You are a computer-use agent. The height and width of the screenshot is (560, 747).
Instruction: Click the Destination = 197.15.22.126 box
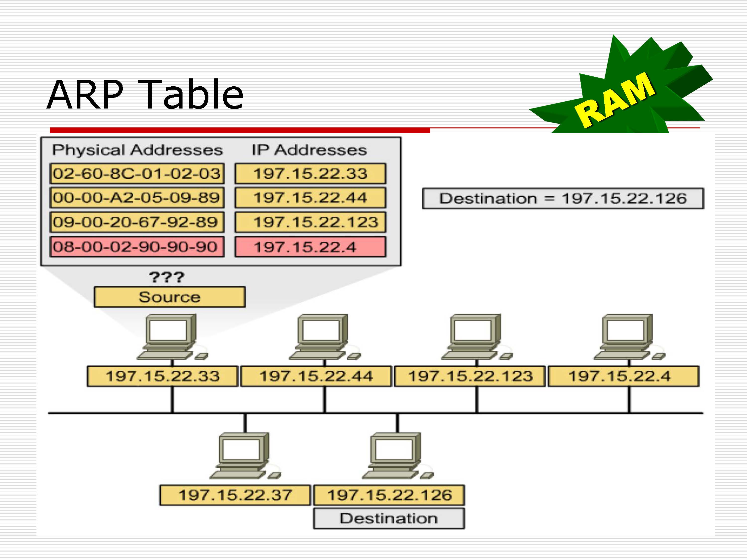563,198
